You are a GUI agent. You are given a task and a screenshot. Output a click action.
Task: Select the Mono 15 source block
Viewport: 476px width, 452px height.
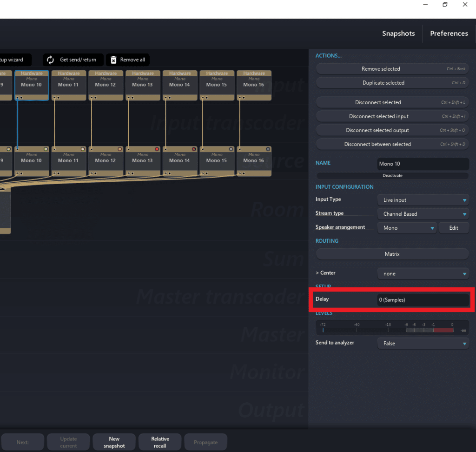point(217,161)
